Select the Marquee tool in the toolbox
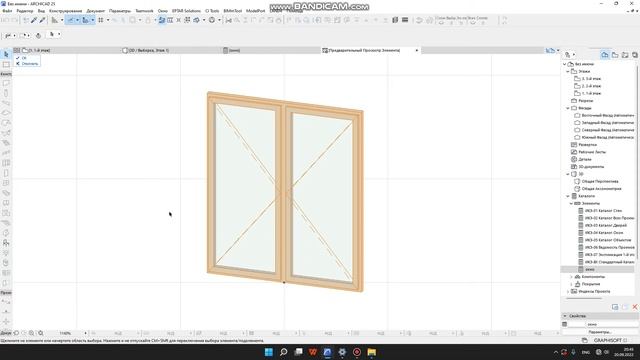This screenshot has width=640, height=360. pyautogui.click(x=6, y=64)
